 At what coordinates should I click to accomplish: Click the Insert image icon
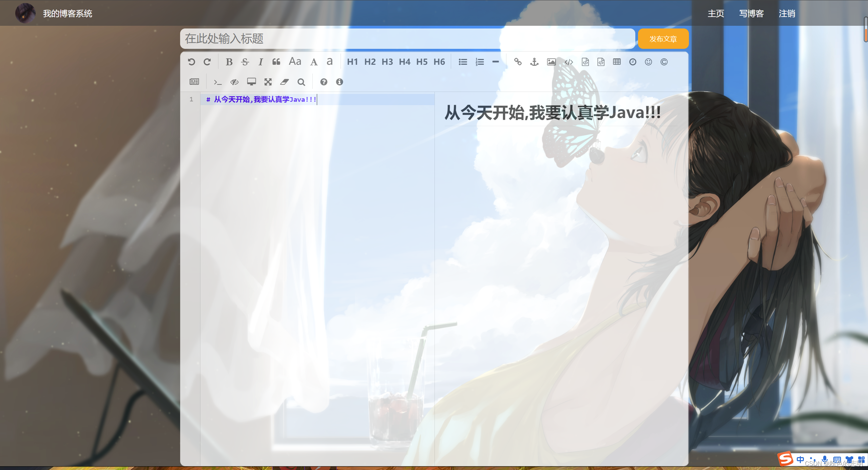coord(551,62)
